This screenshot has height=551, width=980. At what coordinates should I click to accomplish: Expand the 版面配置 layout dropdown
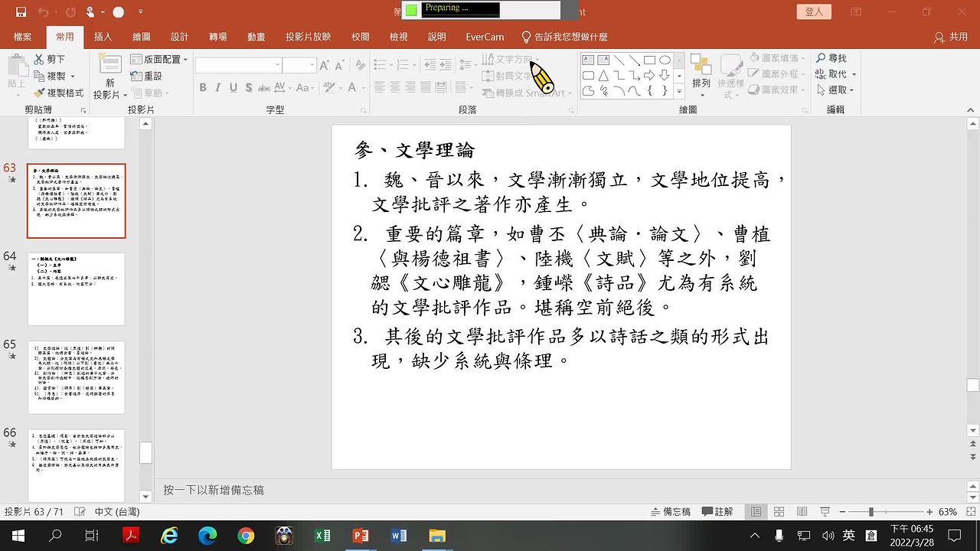point(159,59)
